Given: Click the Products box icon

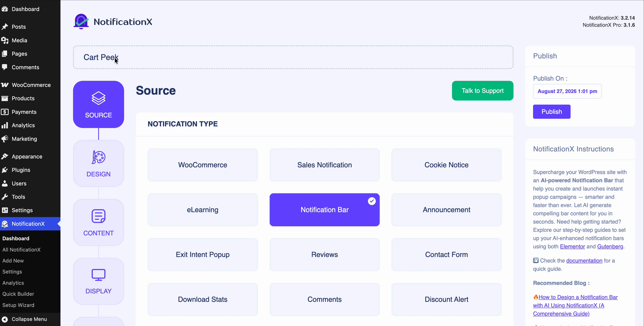Looking at the screenshot, I should (5, 98).
